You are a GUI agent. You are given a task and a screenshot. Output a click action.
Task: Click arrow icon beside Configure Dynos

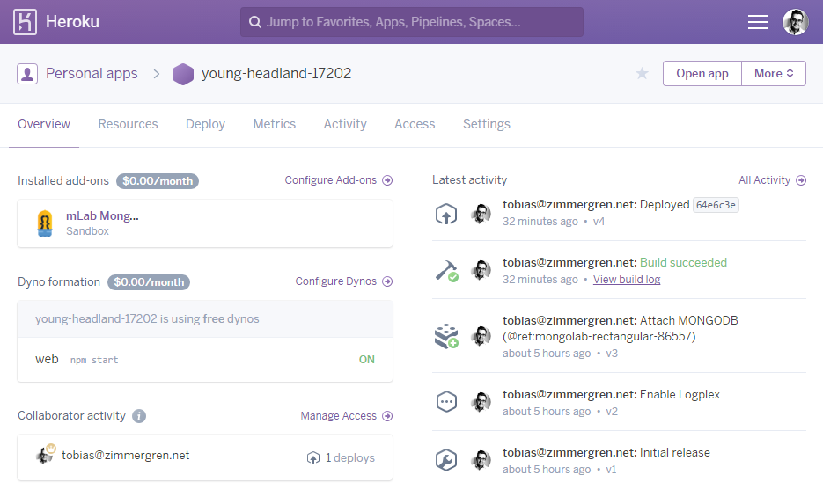[387, 281]
